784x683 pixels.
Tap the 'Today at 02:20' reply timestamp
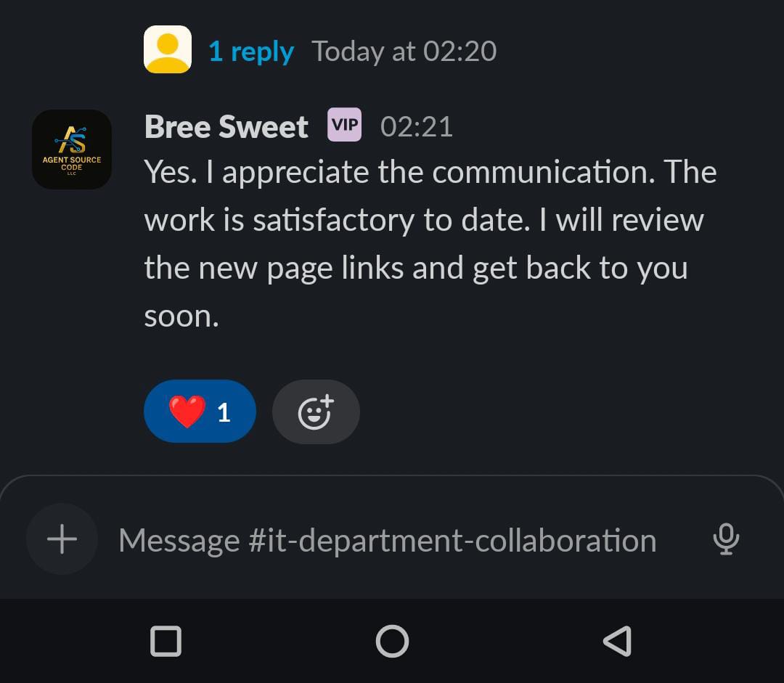click(404, 51)
